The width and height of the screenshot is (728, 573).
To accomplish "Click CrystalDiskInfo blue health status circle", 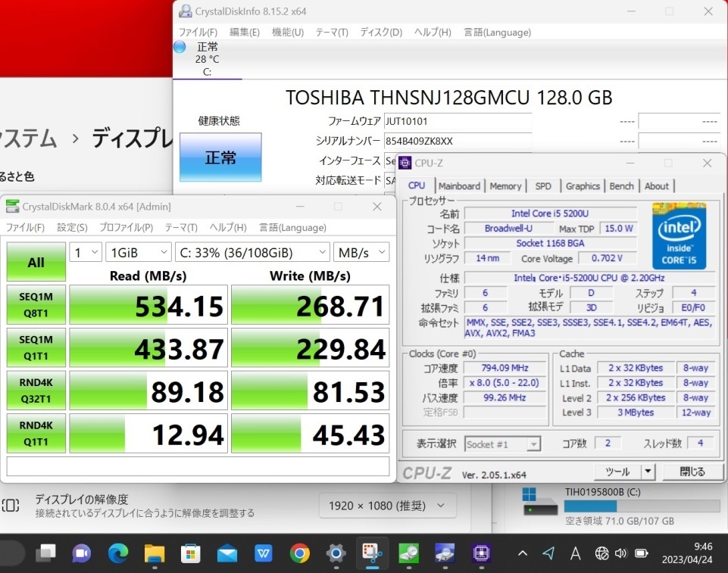I will point(180,47).
